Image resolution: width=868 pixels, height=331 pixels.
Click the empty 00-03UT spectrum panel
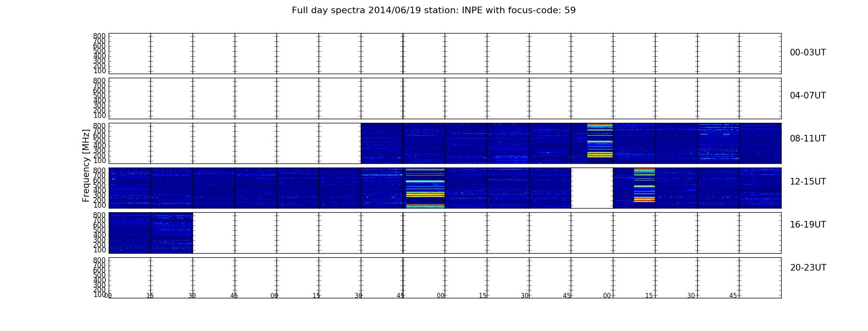point(445,53)
